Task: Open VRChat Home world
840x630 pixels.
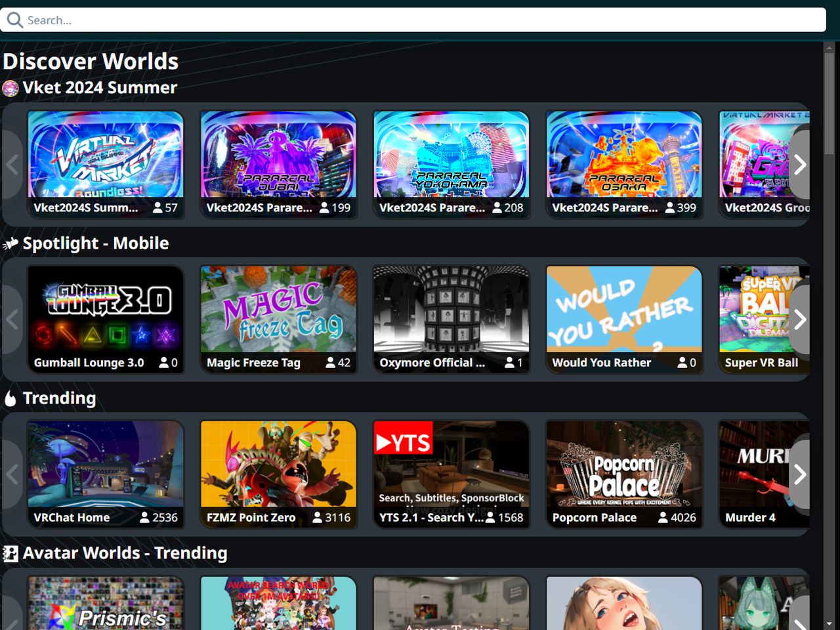Action: 106,474
